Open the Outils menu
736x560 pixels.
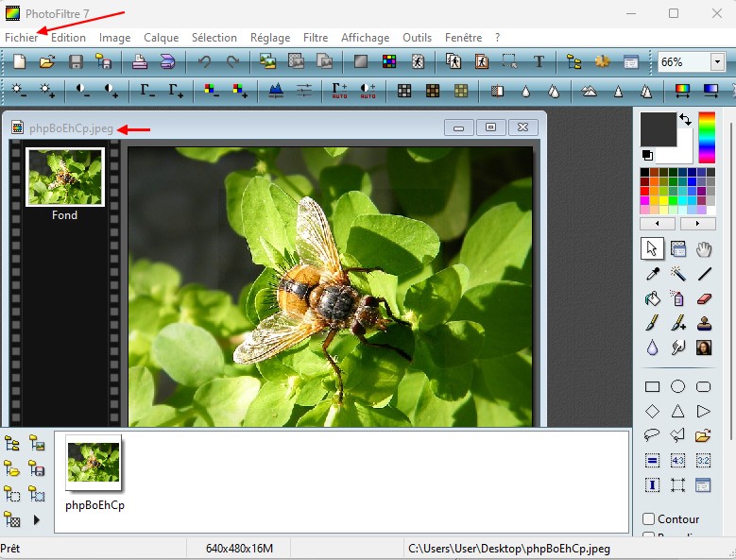tap(417, 38)
